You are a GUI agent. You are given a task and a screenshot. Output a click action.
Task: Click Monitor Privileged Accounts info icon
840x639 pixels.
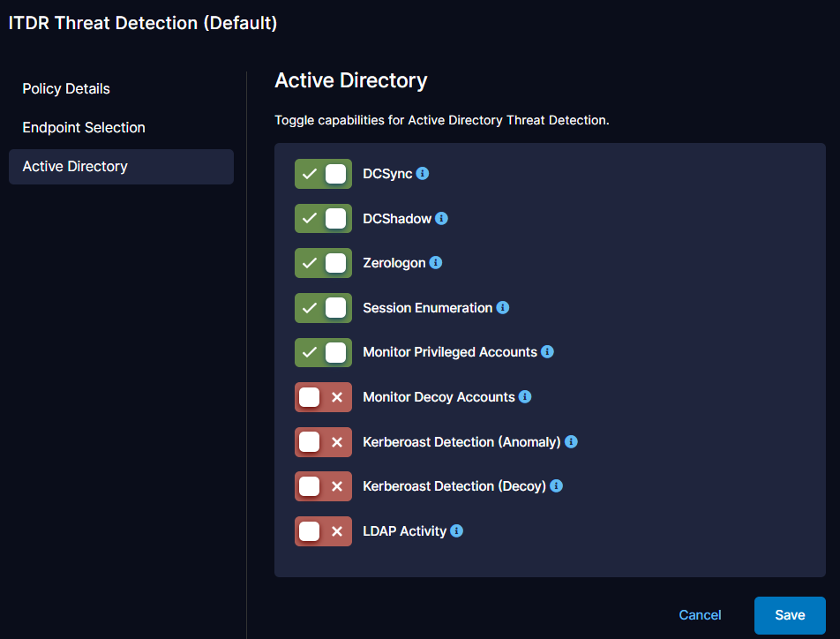coord(547,352)
